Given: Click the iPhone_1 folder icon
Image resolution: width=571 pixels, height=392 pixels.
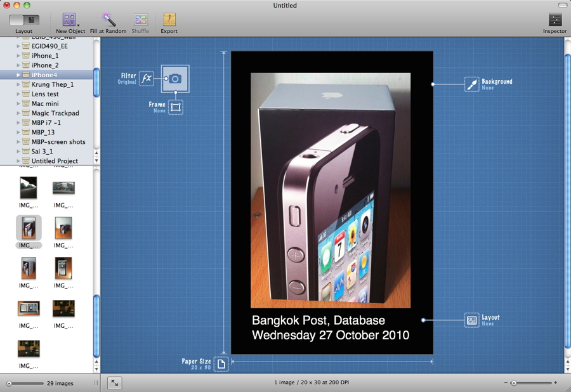Looking at the screenshot, I should [x=26, y=56].
